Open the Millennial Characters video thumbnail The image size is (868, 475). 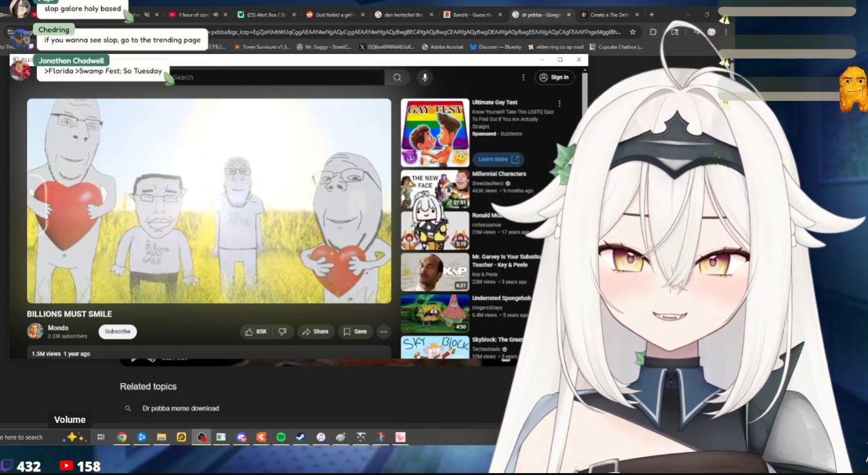tap(435, 189)
